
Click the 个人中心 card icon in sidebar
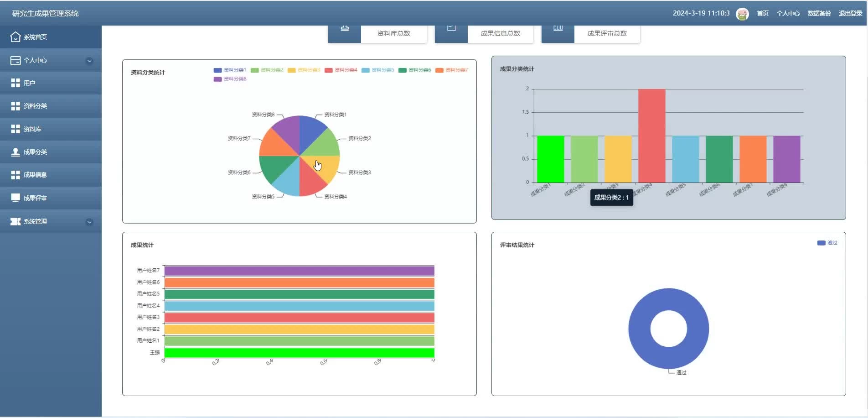(x=15, y=60)
